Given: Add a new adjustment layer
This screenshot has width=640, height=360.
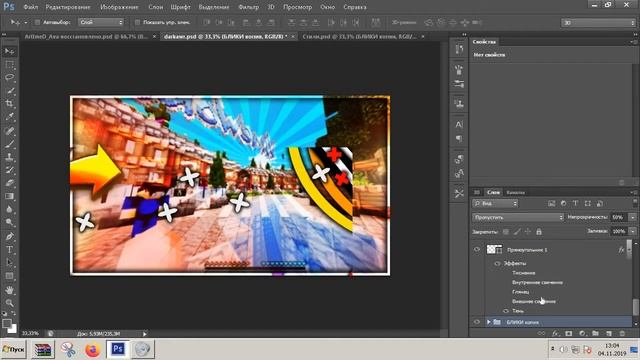Looking at the screenshot, I should coord(582,333).
